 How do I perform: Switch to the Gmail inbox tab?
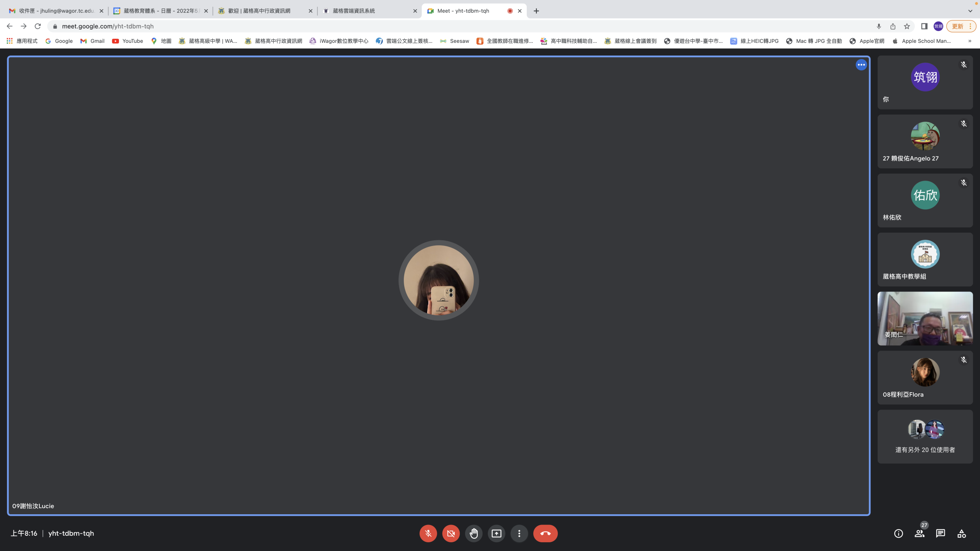point(56,11)
